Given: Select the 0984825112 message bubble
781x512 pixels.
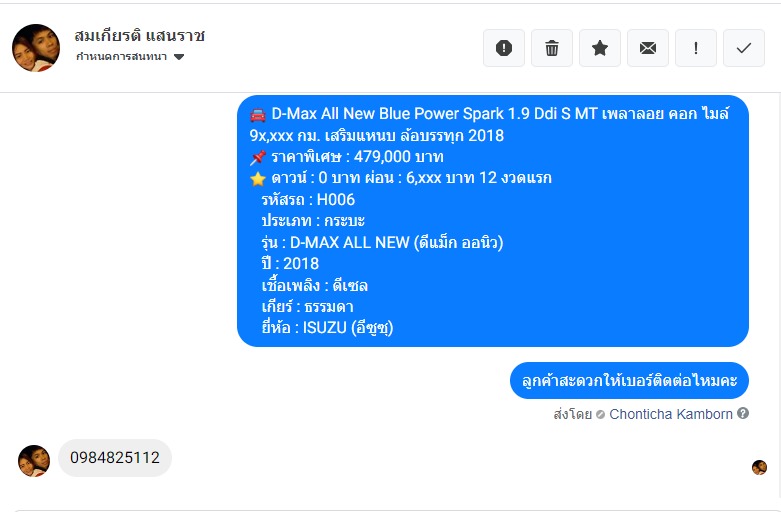Looking at the screenshot, I should 115,458.
